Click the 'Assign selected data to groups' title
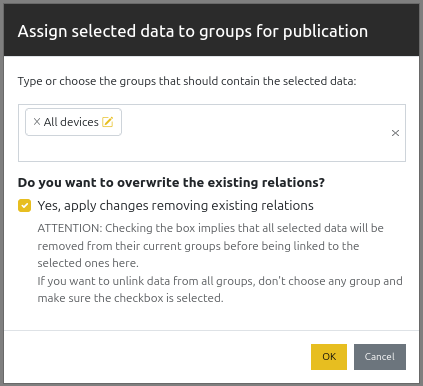The width and height of the screenshot is (423, 386). (193, 31)
